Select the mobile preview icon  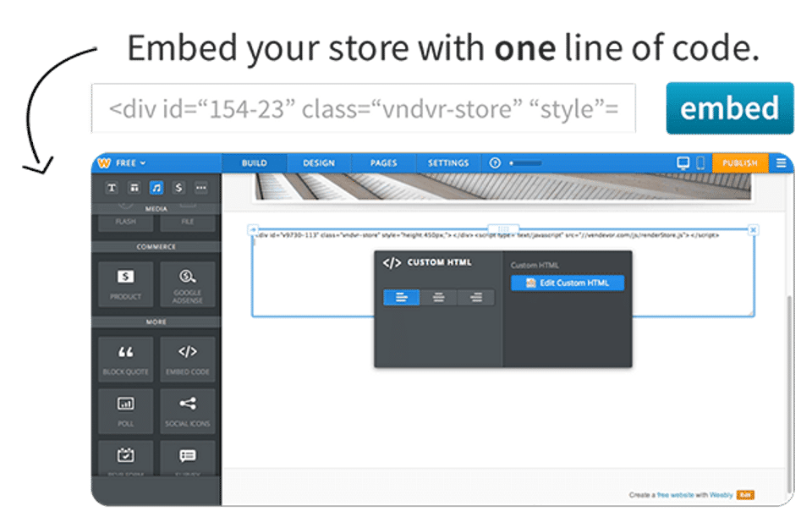pyautogui.click(x=700, y=163)
